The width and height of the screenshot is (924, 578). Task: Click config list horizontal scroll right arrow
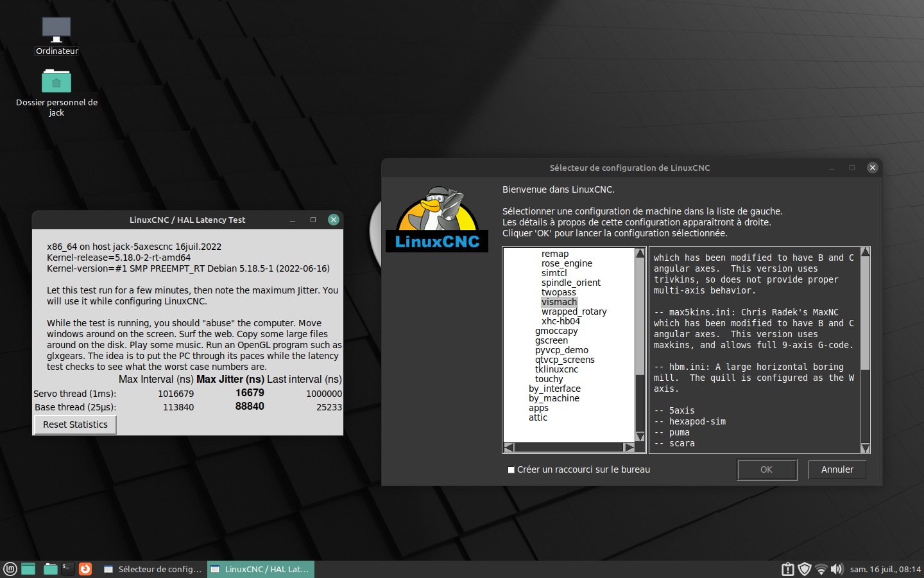point(629,447)
